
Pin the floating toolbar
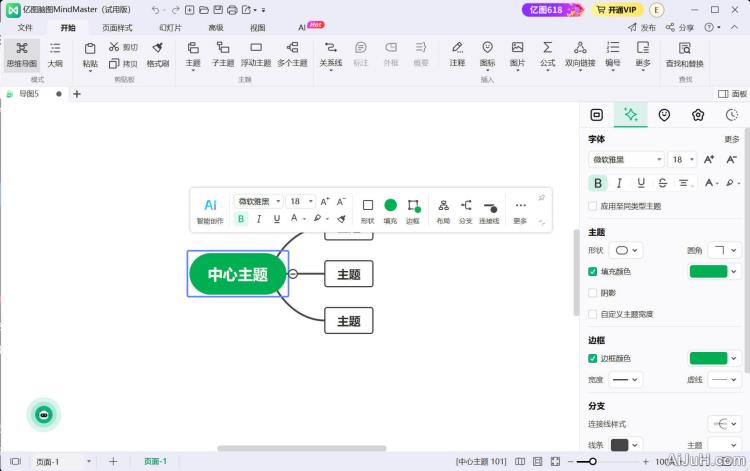(541, 197)
